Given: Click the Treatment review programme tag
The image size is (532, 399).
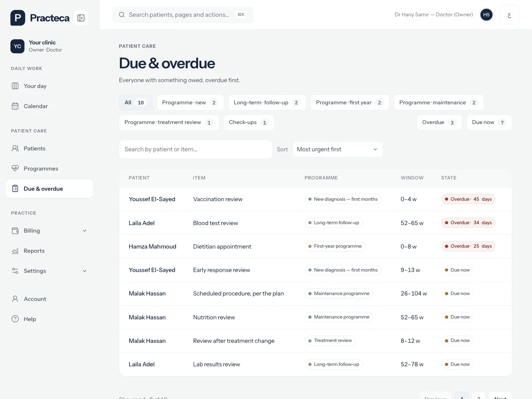Looking at the screenshot, I should tap(330, 340).
